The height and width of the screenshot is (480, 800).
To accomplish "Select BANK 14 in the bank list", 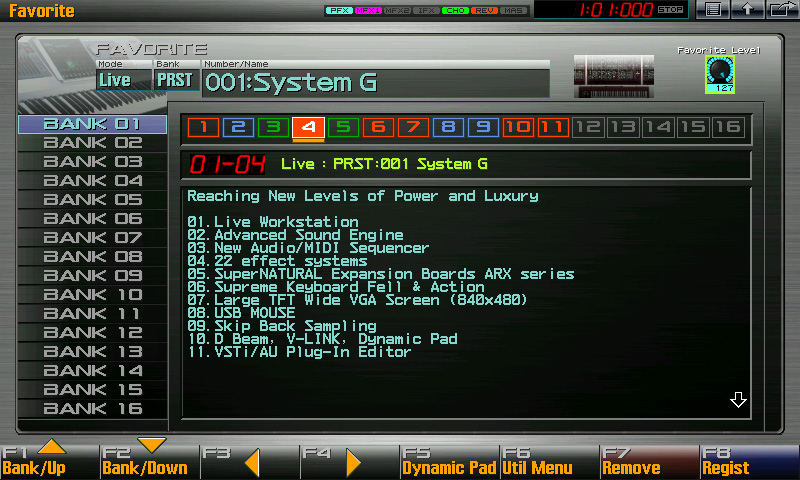I will point(92,371).
